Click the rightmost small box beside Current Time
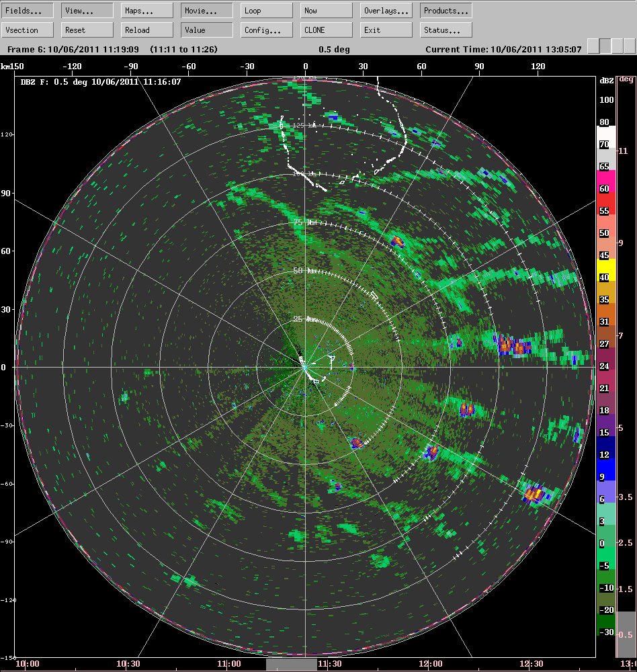The height and width of the screenshot is (672, 637). [630, 46]
